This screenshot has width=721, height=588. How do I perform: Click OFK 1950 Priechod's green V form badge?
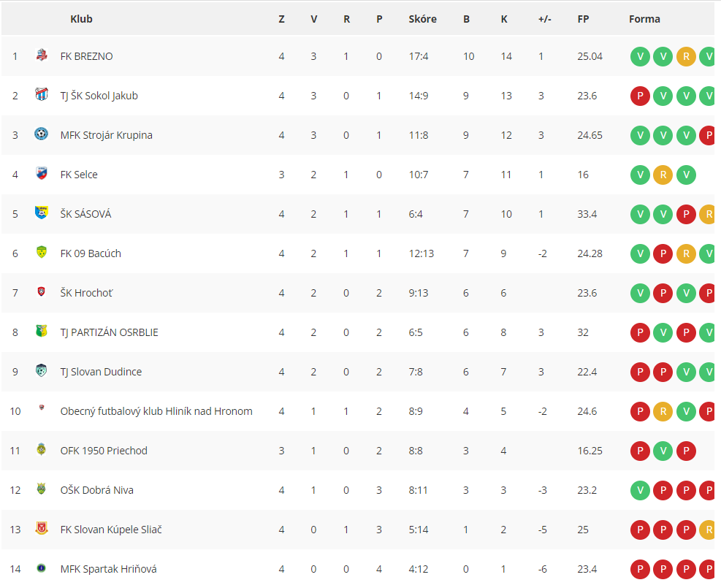[x=663, y=451]
